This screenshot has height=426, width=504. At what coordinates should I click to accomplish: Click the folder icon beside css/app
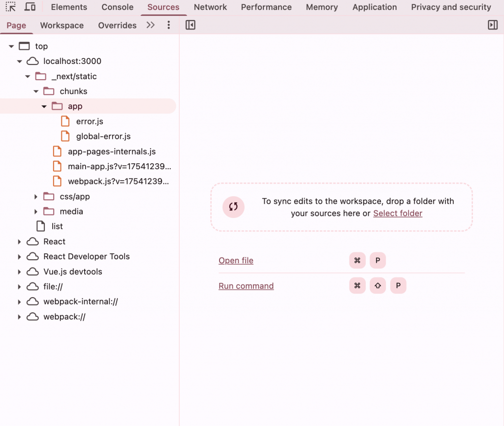click(49, 196)
